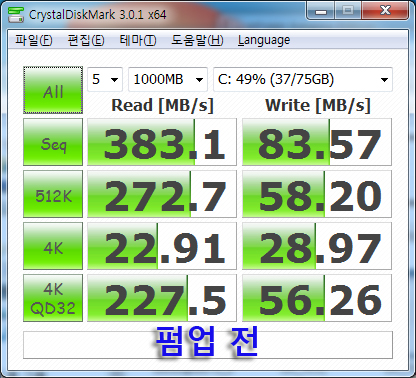Close the CrystalDiskMark window
Screen dimensions: 416x378
pos(385,11)
